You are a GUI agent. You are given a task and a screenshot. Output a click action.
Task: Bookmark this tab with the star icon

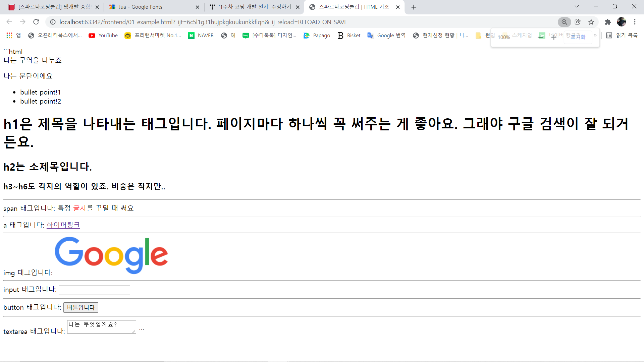(591, 22)
